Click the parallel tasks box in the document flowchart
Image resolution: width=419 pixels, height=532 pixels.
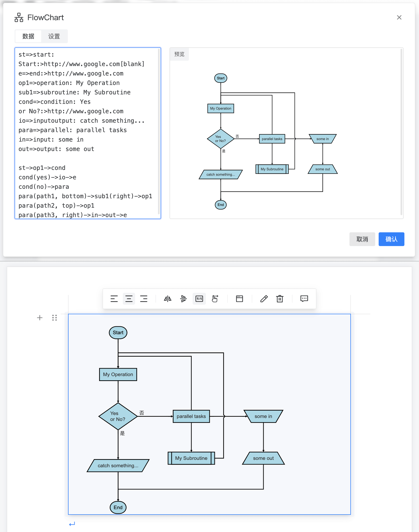pyautogui.click(x=191, y=416)
